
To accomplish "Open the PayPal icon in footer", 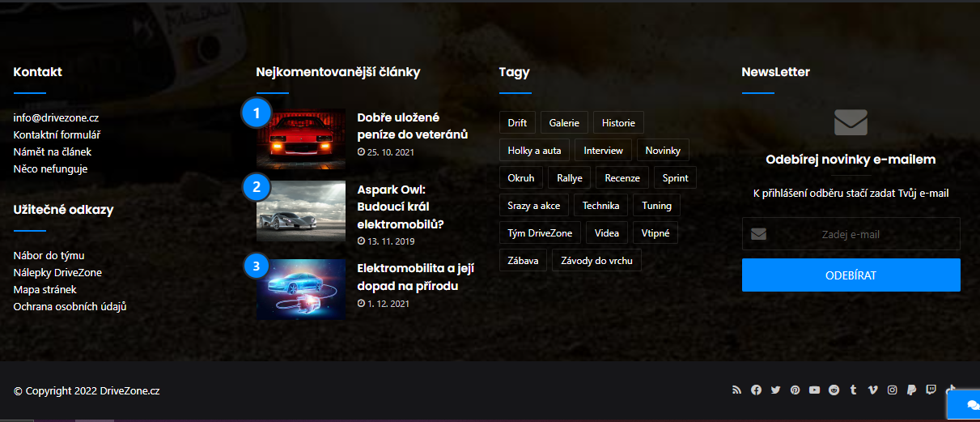I will click(911, 390).
